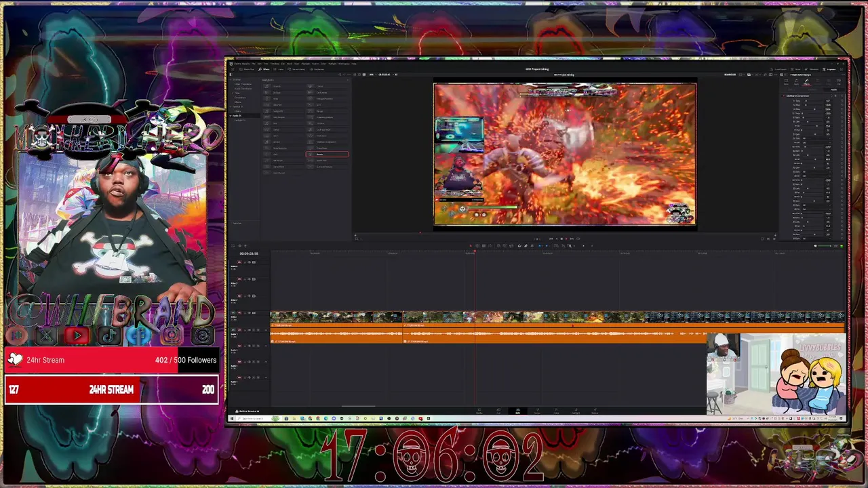Click the search icon in the Effects panel
Screen dimensions: 868x488
point(340,75)
